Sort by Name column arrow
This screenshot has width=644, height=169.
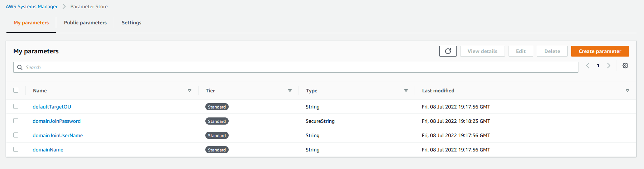(x=190, y=91)
